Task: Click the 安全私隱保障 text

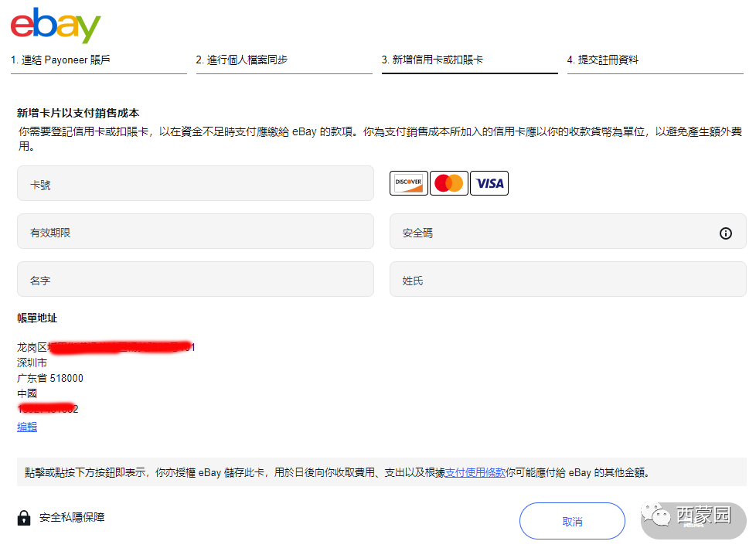Action: point(72,517)
